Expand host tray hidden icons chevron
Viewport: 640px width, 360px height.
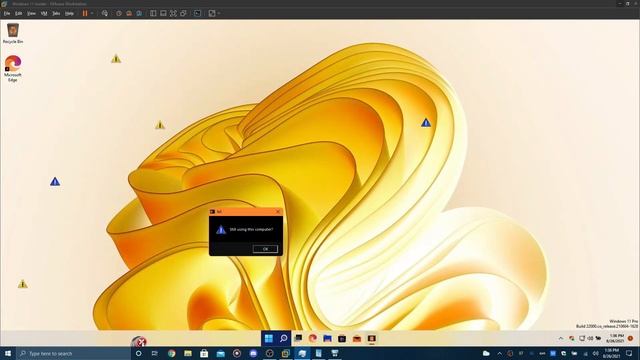click(x=499, y=353)
